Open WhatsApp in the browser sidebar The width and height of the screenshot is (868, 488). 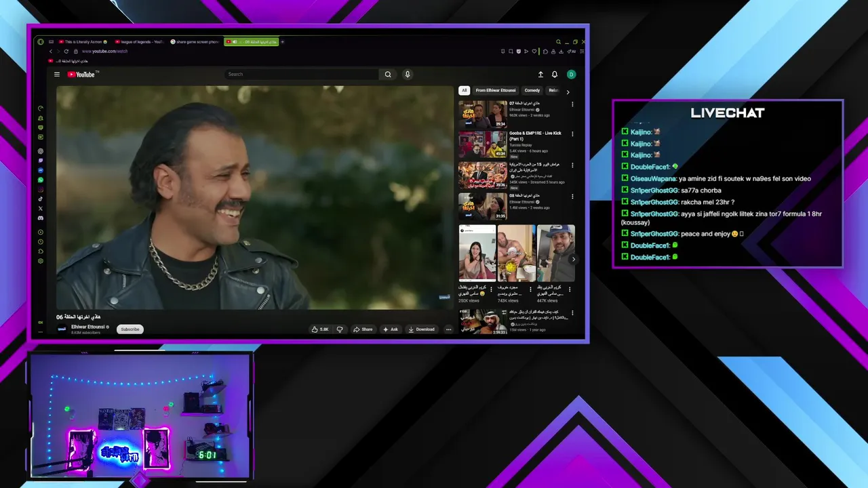41,180
